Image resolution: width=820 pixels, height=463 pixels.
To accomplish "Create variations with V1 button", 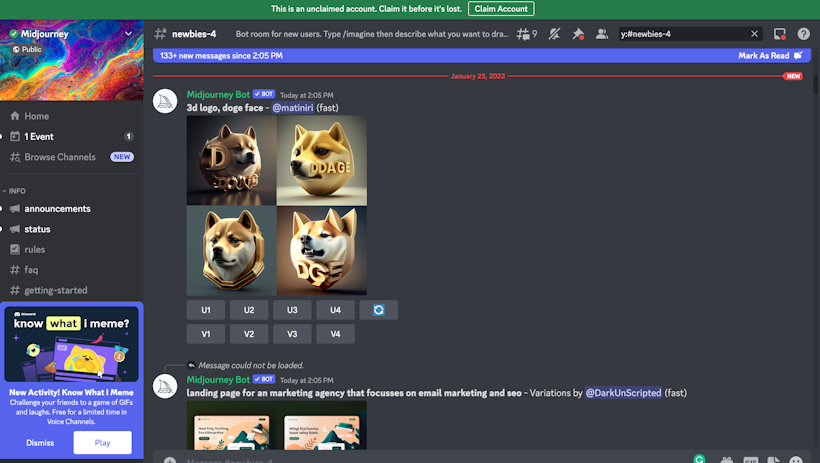I will click(206, 334).
